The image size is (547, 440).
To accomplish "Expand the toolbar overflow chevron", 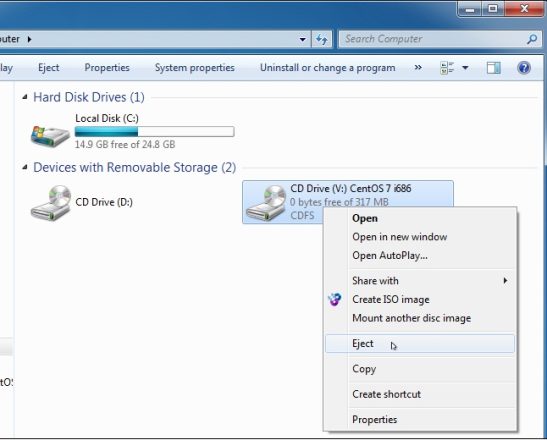I will tap(418, 67).
